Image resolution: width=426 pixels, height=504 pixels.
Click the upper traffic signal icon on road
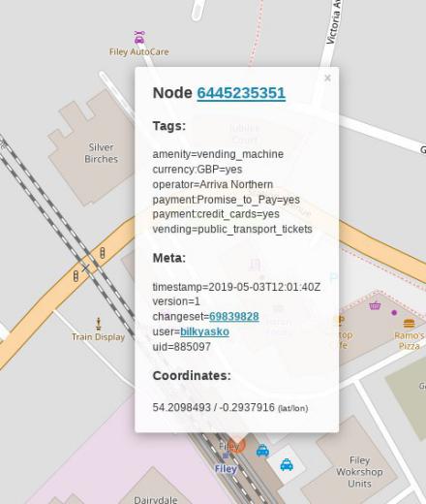(x=103, y=253)
